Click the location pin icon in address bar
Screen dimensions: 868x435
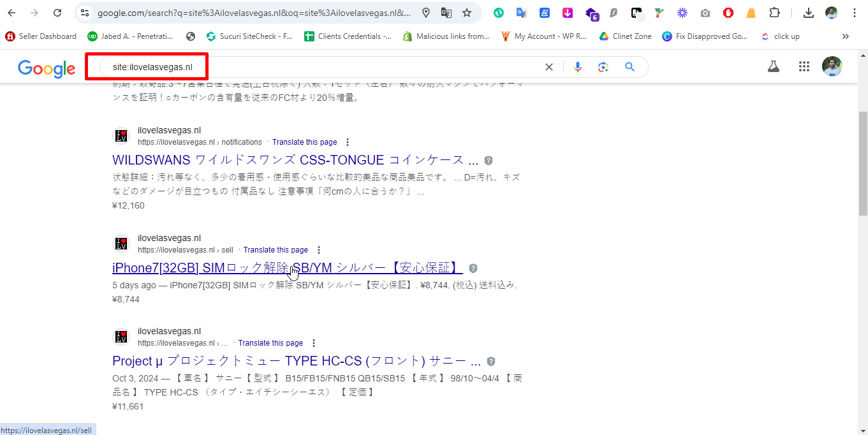coord(426,13)
